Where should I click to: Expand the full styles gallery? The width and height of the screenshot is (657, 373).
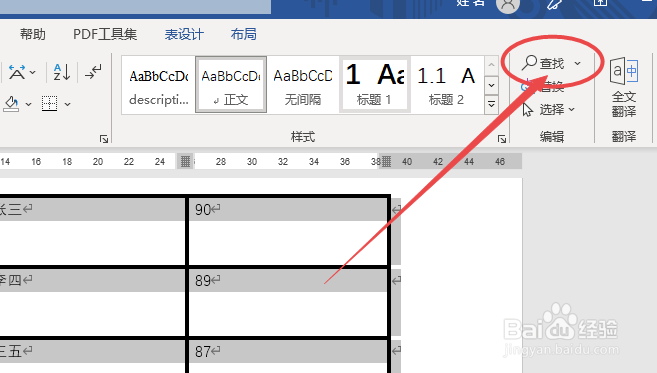(x=491, y=104)
